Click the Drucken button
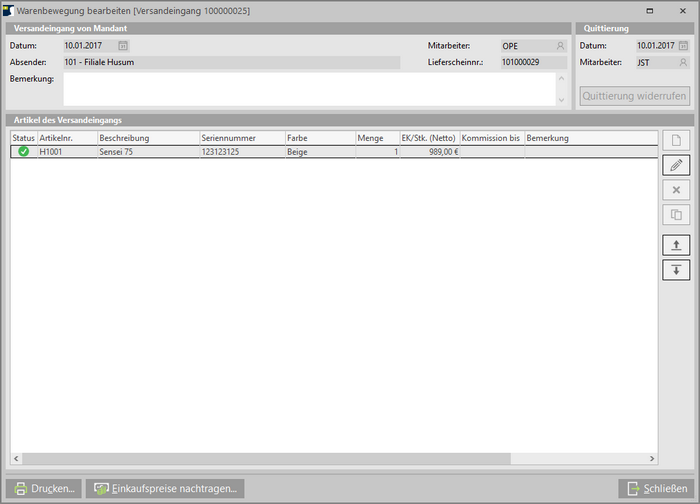 point(45,489)
